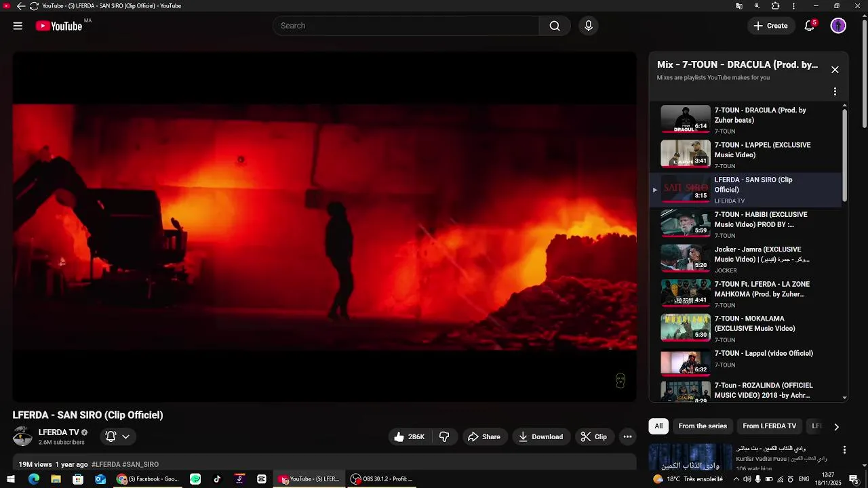Open the ENG language indicator
This screenshot has width=868, height=488.
click(804, 479)
